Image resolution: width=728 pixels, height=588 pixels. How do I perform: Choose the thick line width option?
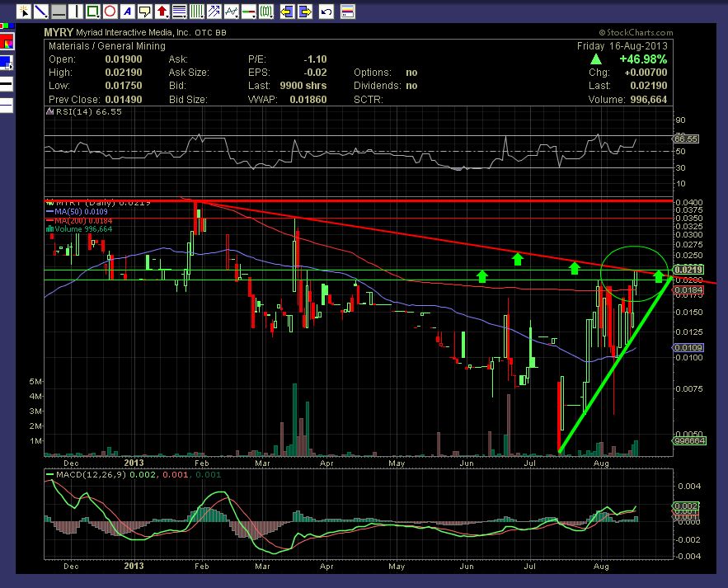(x=6, y=84)
